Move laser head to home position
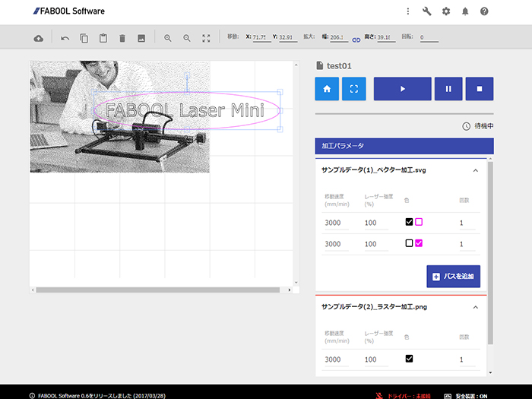The width and height of the screenshot is (532, 399). click(327, 89)
